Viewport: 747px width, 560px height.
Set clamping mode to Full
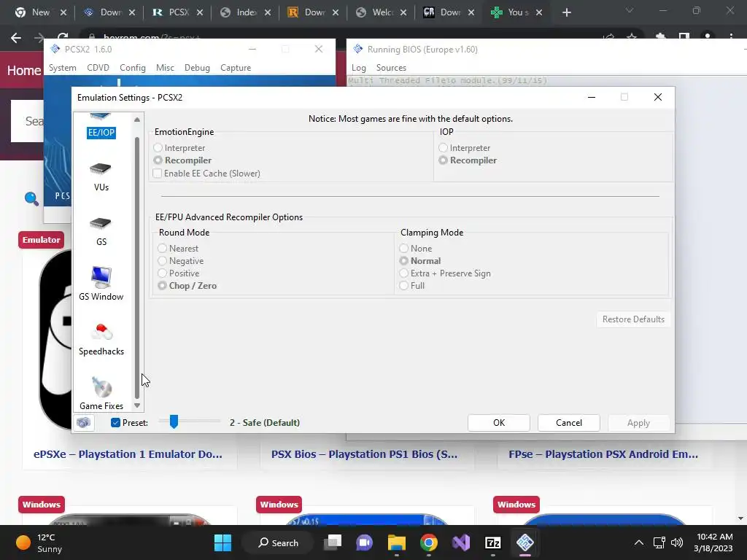pos(404,285)
